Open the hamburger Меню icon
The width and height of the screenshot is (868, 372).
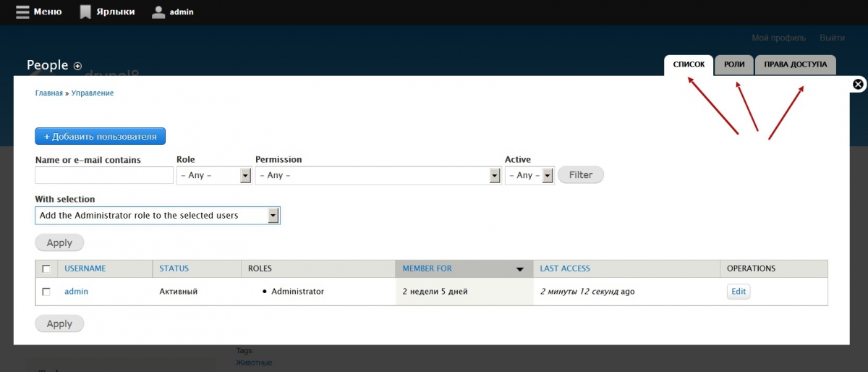22,12
